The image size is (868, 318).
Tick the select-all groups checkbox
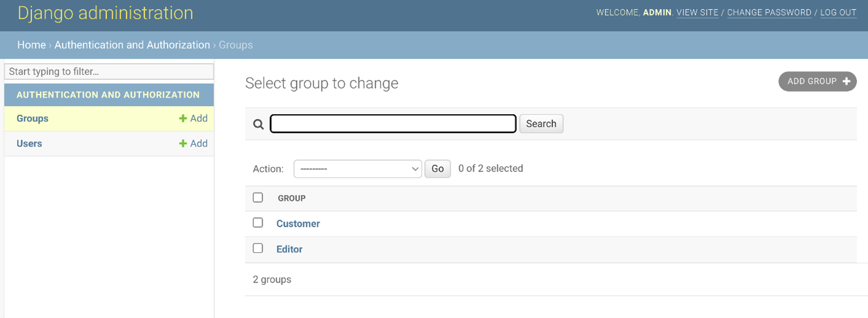click(258, 198)
